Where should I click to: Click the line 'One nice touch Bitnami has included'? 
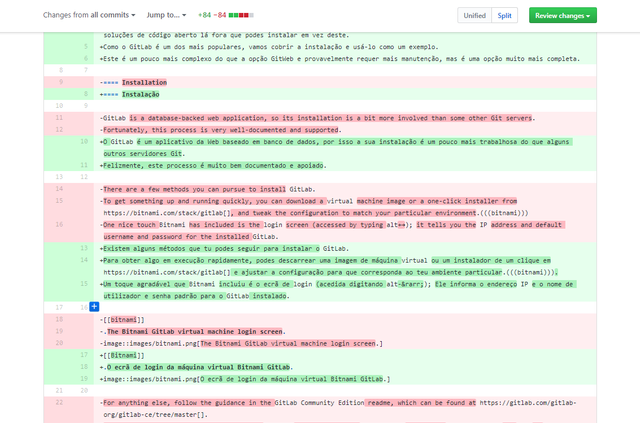320,231
